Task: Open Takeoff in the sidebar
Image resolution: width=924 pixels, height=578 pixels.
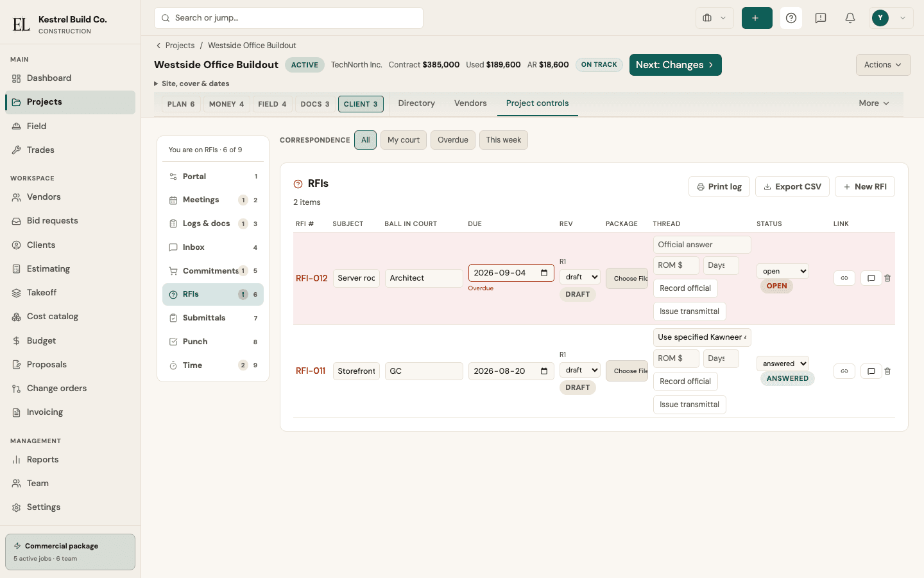Action: tap(70, 293)
